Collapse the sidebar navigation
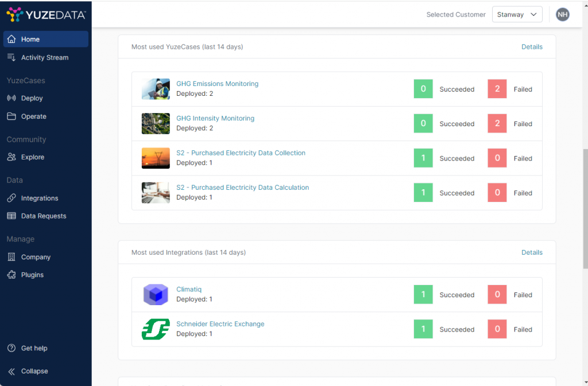This screenshot has width=588, height=386. [28, 371]
